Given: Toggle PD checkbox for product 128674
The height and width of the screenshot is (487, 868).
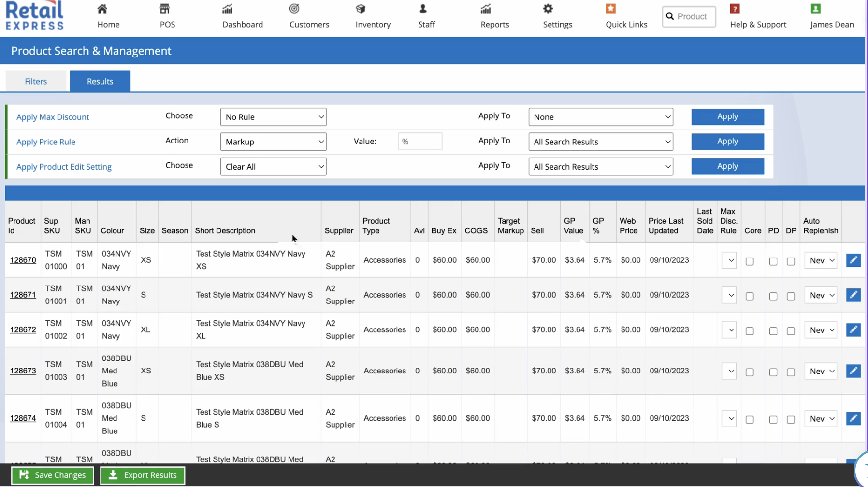Looking at the screenshot, I should coord(773,420).
